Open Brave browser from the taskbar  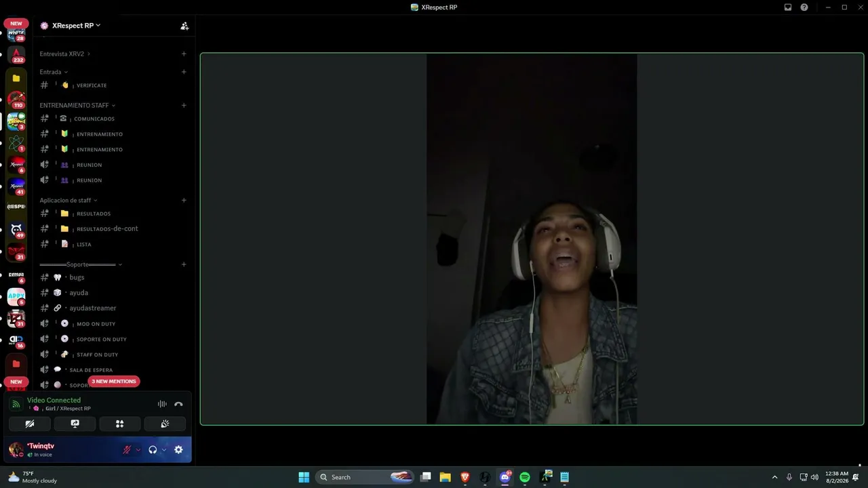(465, 477)
